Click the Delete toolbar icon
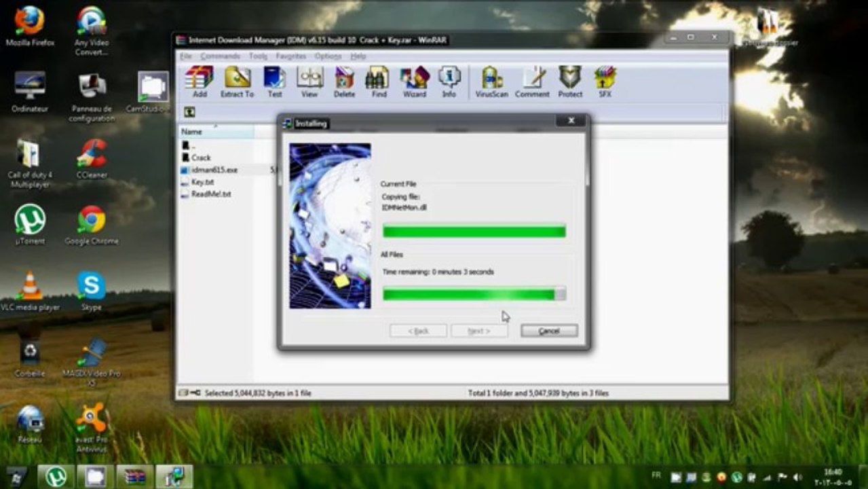The image size is (868, 489). tap(344, 82)
